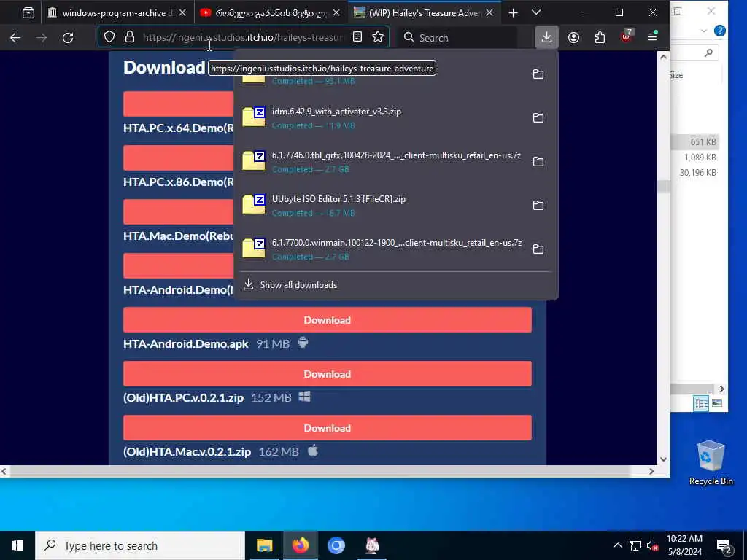Open UUbyte ISO Editor 5.1.3 download entry
The width and height of the screenshot is (747, 560).
point(381,205)
